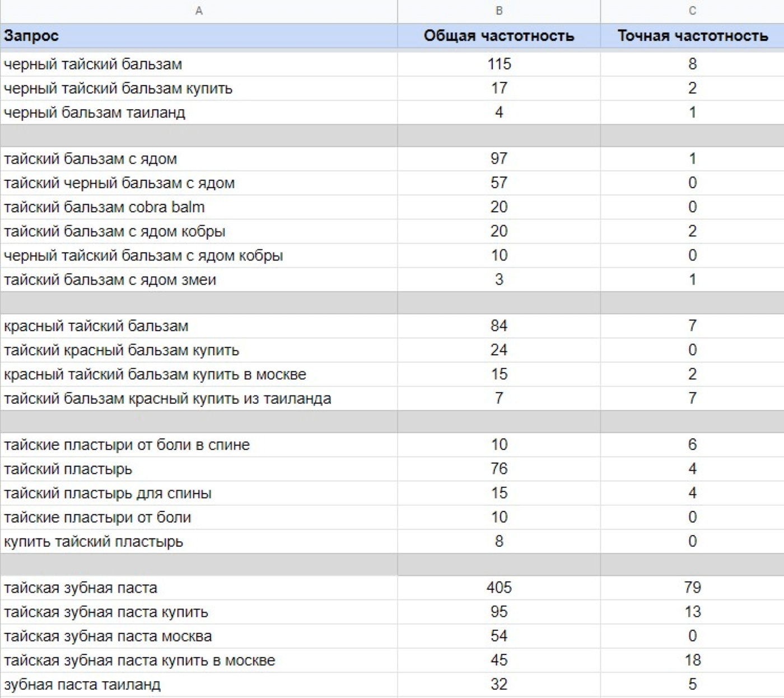The image size is (784, 698).
Task: Click the total frequency value 115
Action: point(498,64)
